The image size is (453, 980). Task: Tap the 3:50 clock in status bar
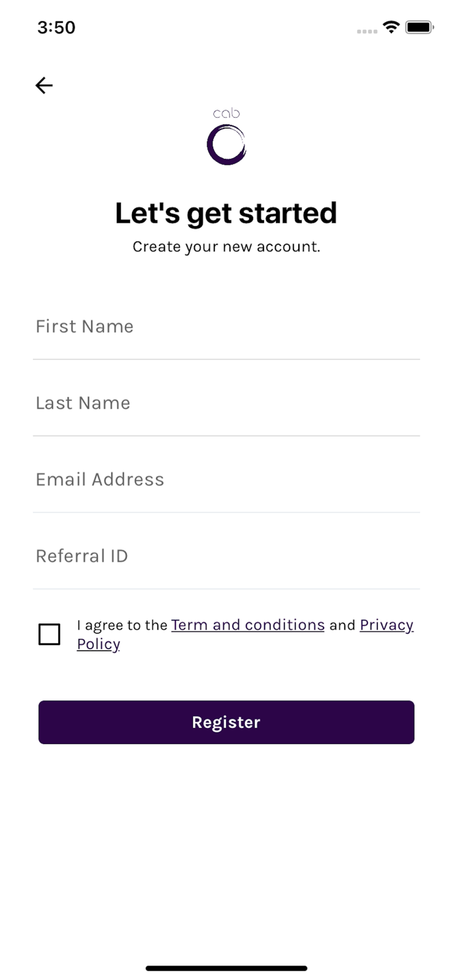coord(56,27)
